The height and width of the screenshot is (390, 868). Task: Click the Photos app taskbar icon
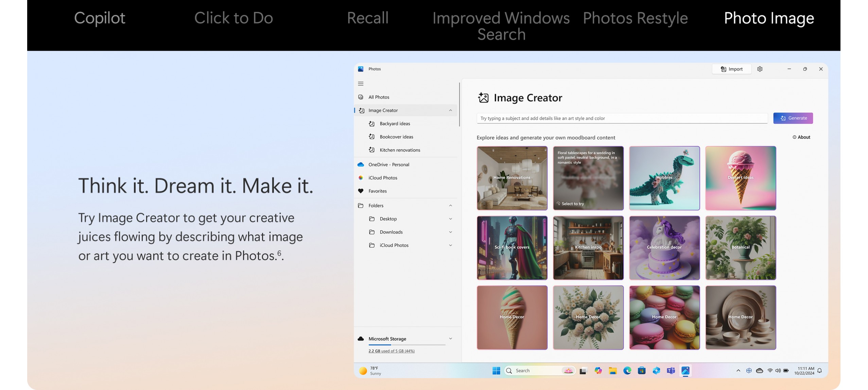[685, 371]
